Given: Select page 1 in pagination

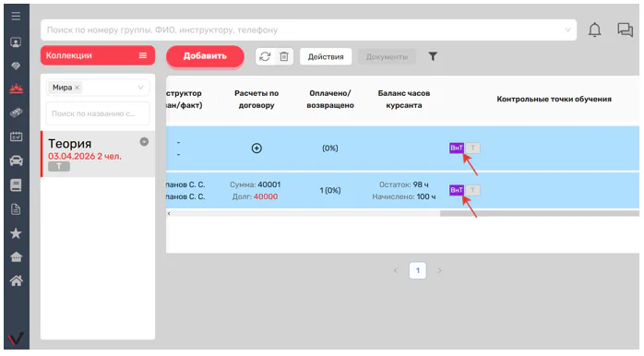Looking at the screenshot, I should point(418,270).
